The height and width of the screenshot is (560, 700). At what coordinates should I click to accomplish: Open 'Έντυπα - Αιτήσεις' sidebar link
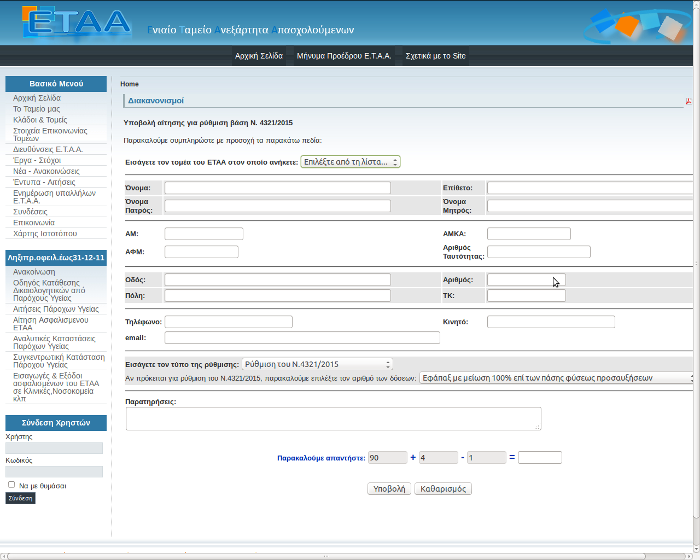44,182
